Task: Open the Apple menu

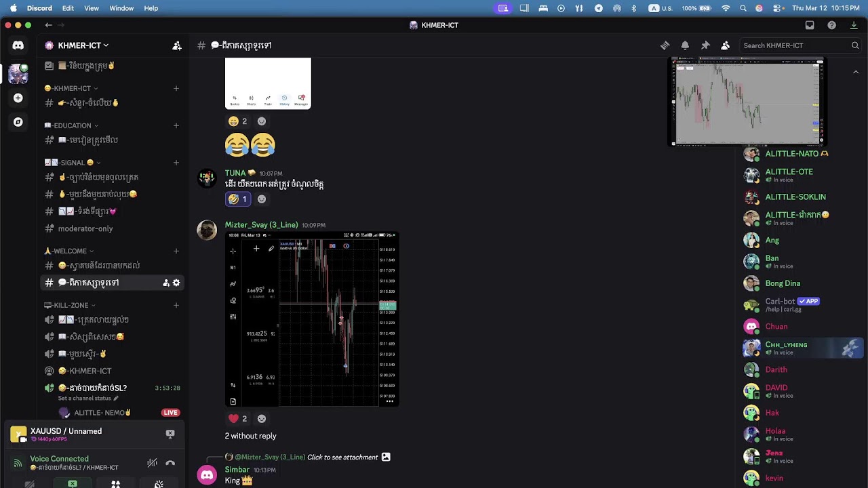Action: click(x=13, y=8)
